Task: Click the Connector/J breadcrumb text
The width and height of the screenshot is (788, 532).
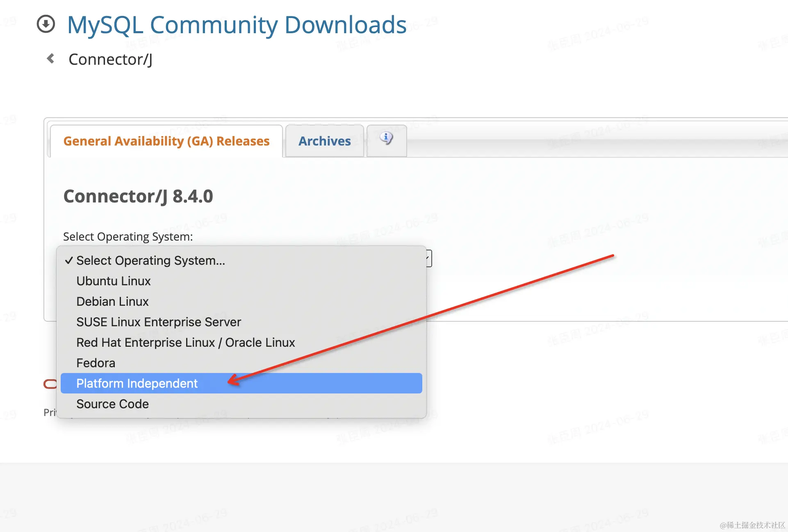Action: click(x=110, y=59)
